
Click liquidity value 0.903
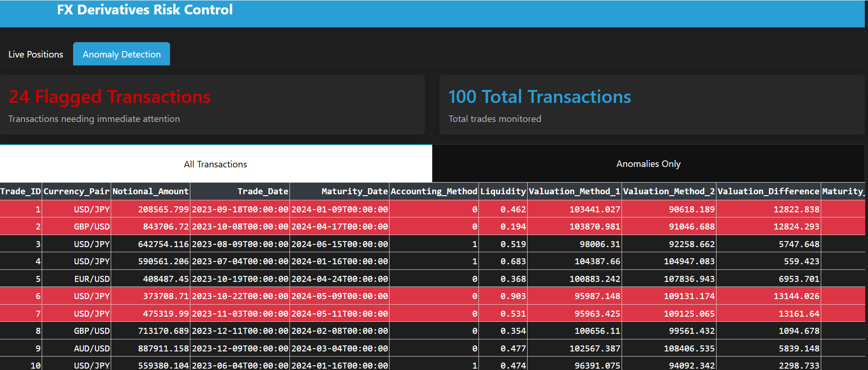503,296
